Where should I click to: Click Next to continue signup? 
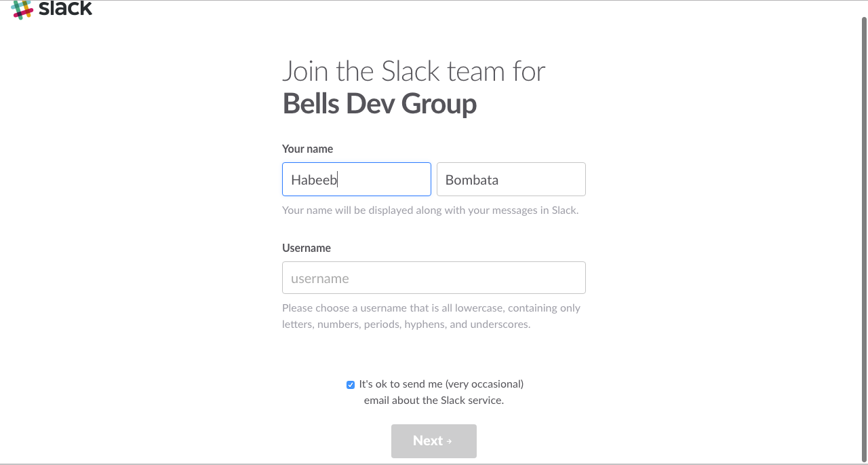pyautogui.click(x=433, y=441)
